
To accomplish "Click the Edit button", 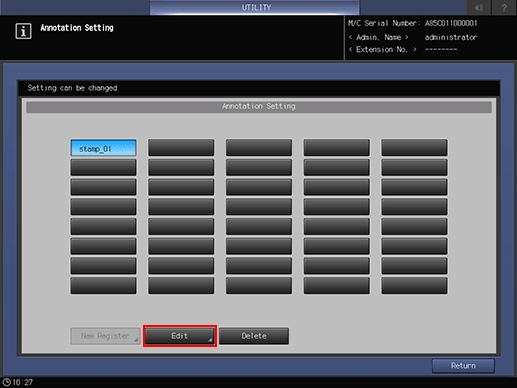I will coord(180,336).
